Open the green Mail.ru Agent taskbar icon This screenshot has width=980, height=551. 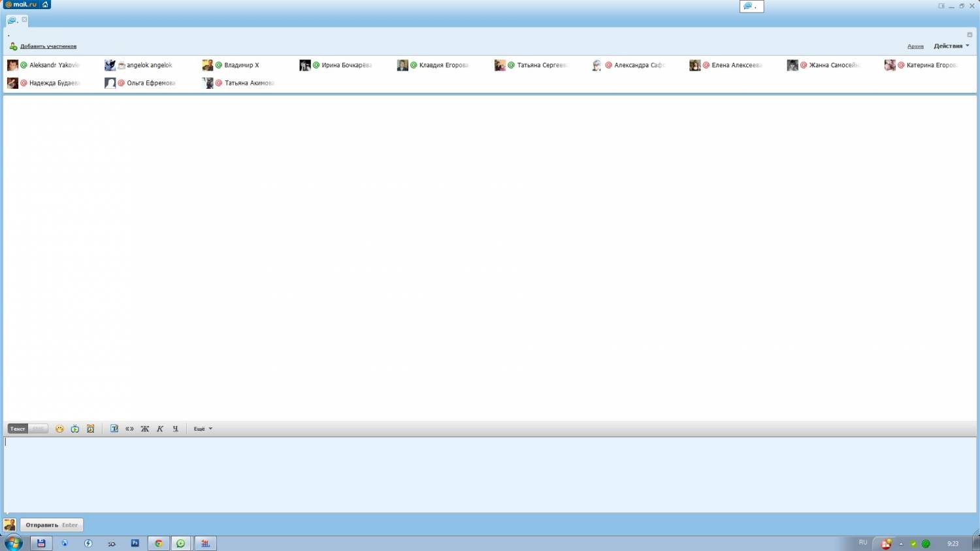(181, 543)
